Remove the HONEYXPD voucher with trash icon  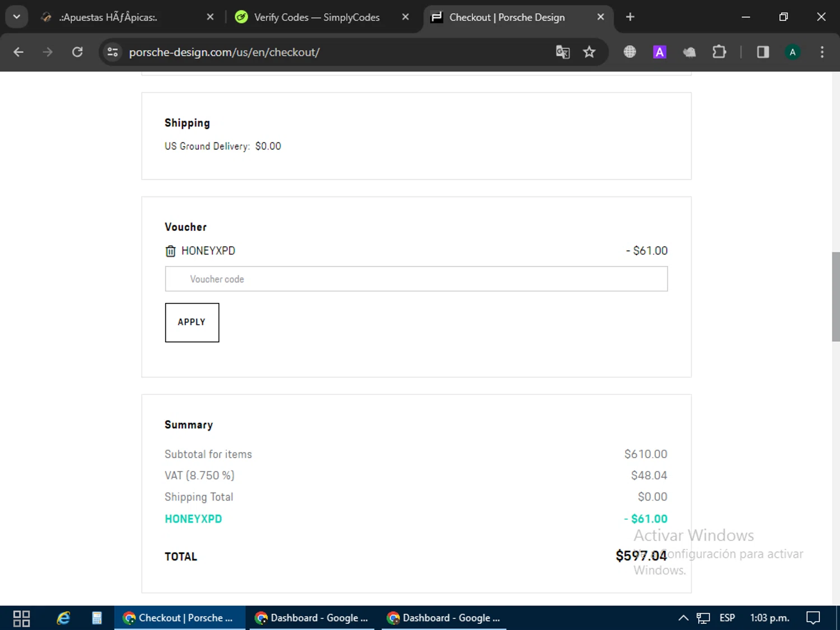(170, 251)
